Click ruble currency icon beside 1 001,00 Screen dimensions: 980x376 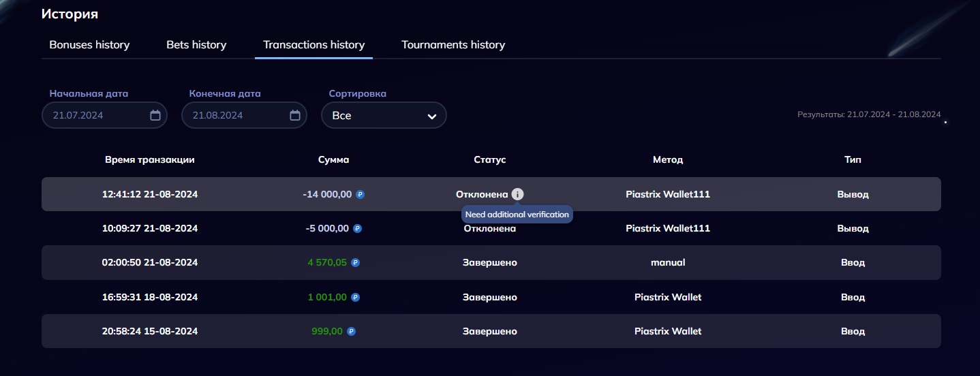[x=355, y=297]
